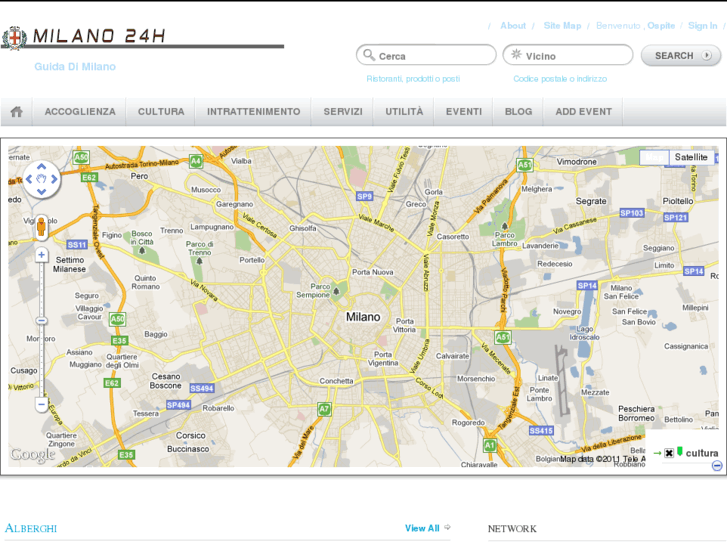Click the green arrow in the legend
This screenshot has height=545, width=727.
(x=657, y=453)
